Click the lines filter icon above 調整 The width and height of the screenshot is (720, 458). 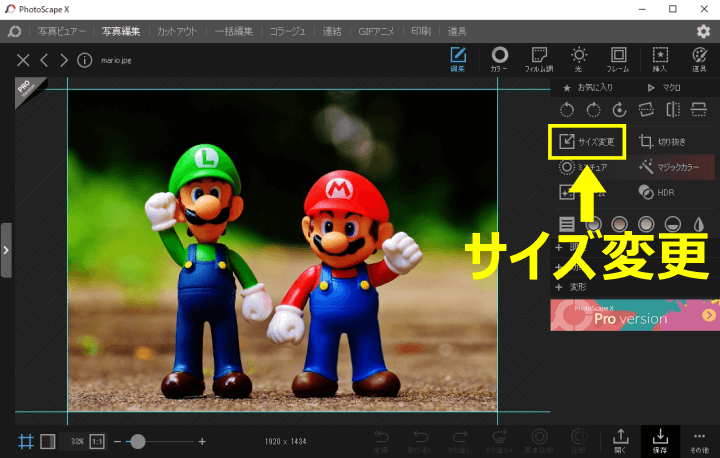click(567, 224)
